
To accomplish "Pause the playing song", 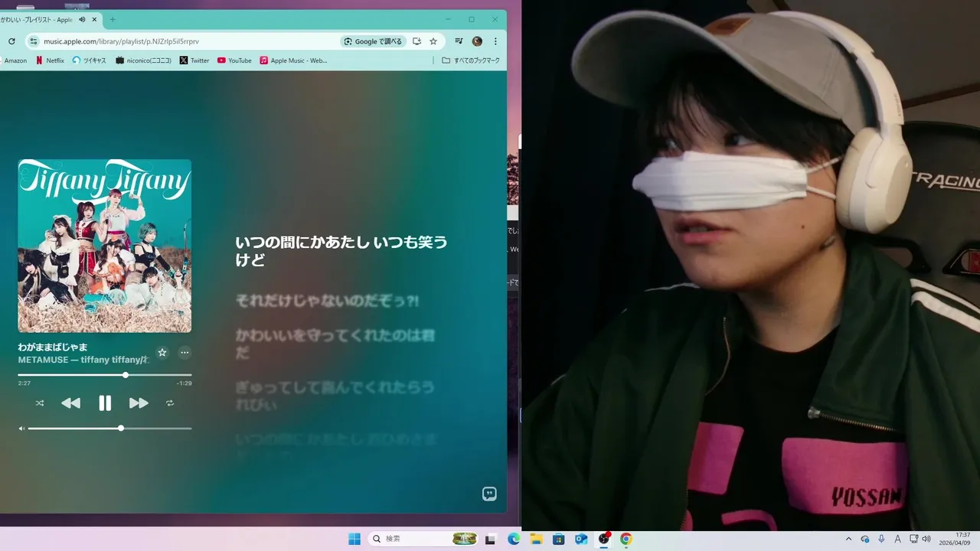I will [105, 403].
